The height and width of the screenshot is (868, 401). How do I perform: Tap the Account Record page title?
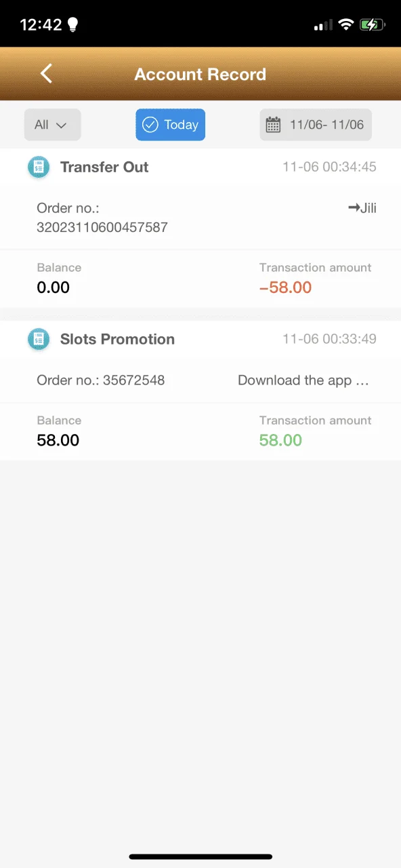point(200,75)
